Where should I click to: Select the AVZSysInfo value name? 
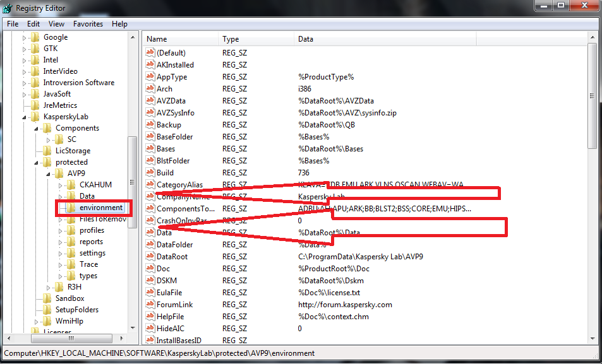(176, 113)
